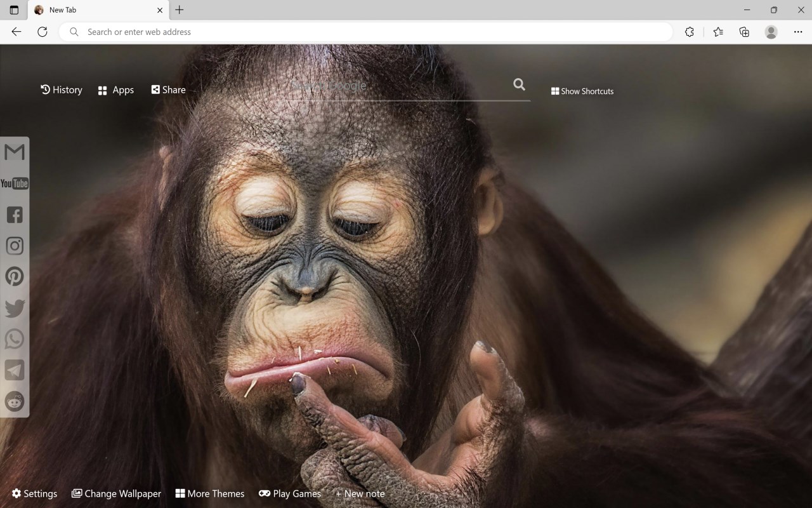Open Twitter from the sidebar
Screen dimensions: 812x508
(x=15, y=308)
